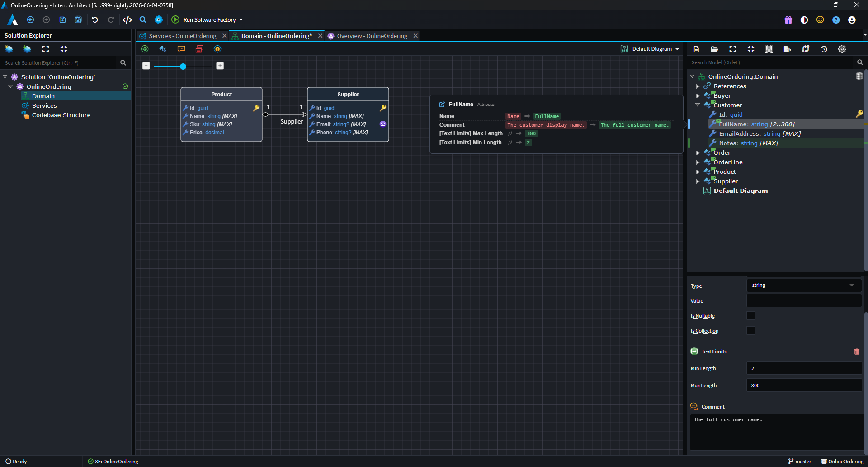
Task: Click the comment icon in diagram toolbar
Action: (x=181, y=49)
